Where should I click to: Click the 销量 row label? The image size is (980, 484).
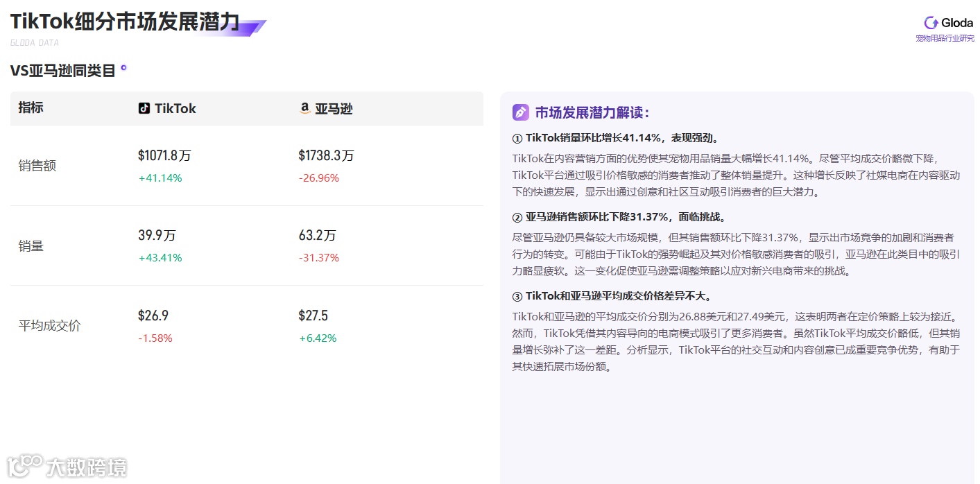pyautogui.click(x=31, y=246)
